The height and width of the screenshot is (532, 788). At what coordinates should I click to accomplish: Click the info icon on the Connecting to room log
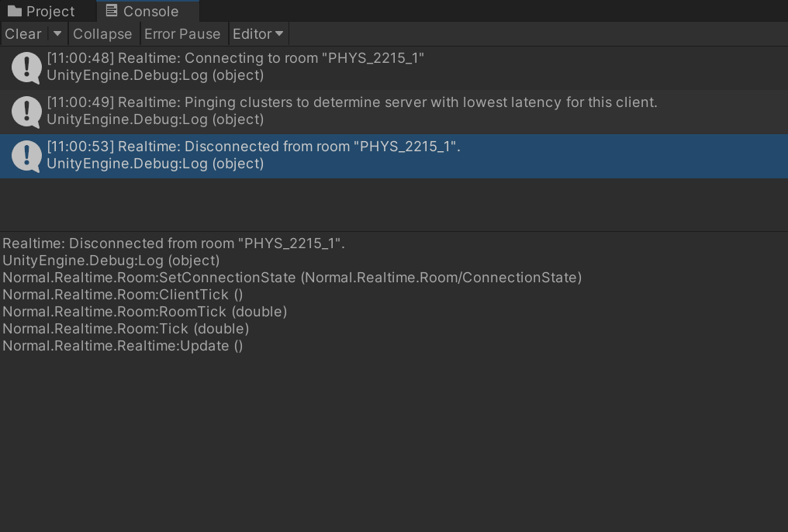(26, 67)
